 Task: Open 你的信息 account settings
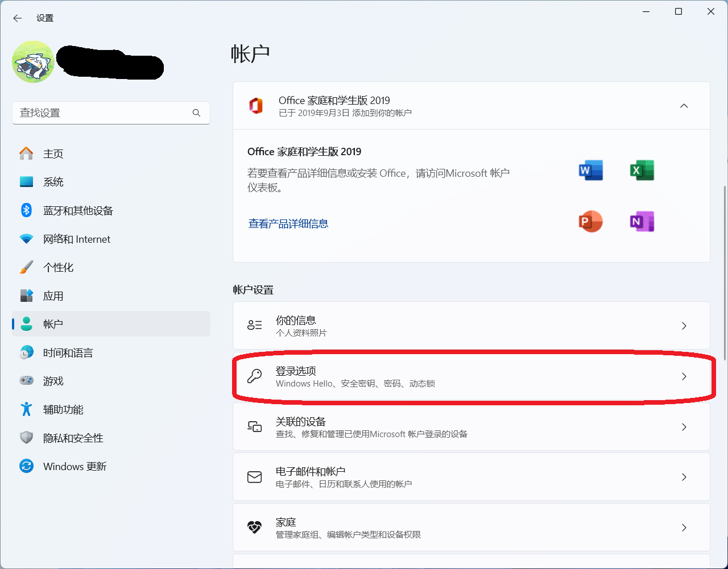(x=471, y=326)
